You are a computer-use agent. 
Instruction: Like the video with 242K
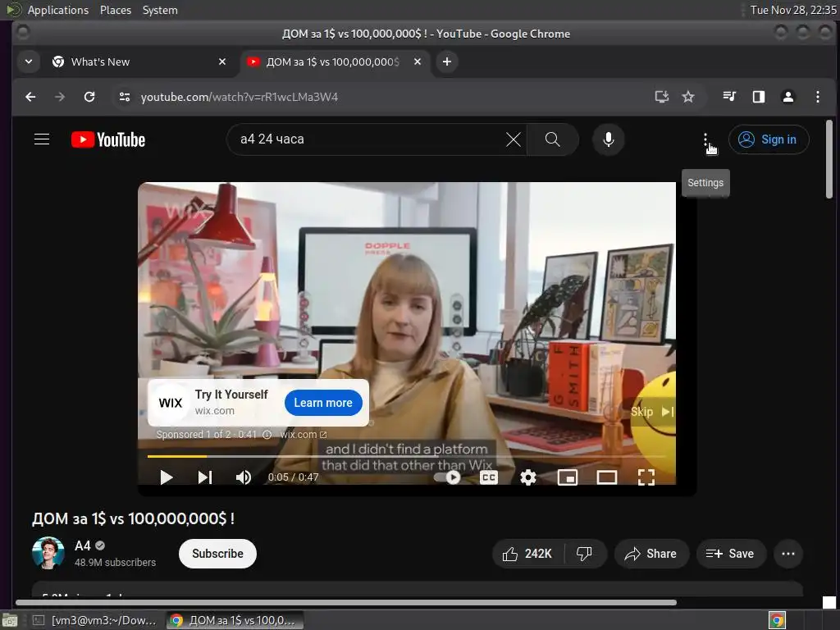[x=527, y=554]
